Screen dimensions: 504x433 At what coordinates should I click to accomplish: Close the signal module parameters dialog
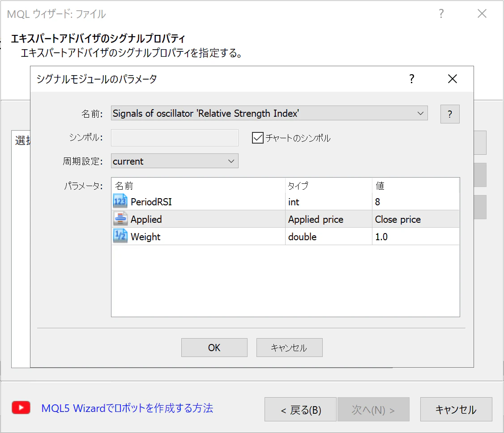(452, 79)
